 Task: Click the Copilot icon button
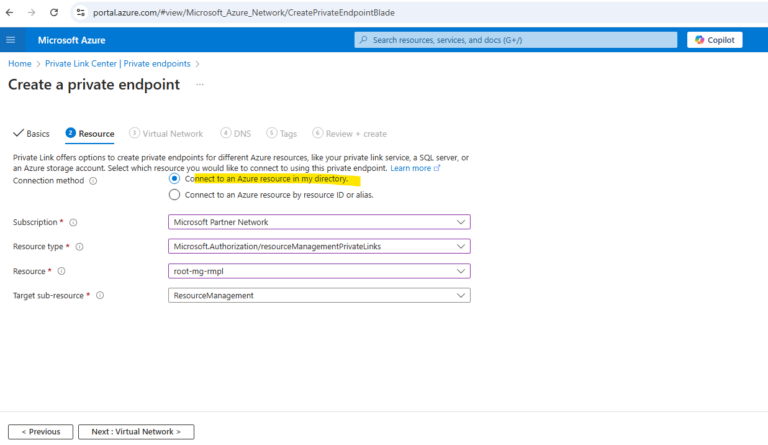(x=714, y=40)
